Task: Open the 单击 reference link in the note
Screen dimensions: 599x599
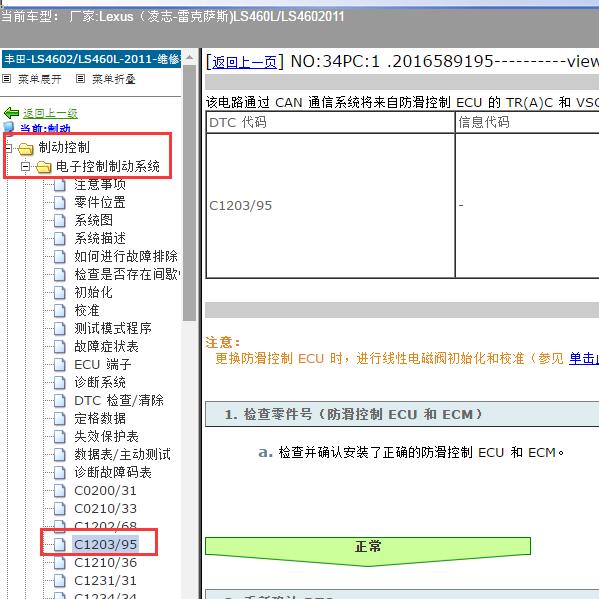Action: pos(584,358)
